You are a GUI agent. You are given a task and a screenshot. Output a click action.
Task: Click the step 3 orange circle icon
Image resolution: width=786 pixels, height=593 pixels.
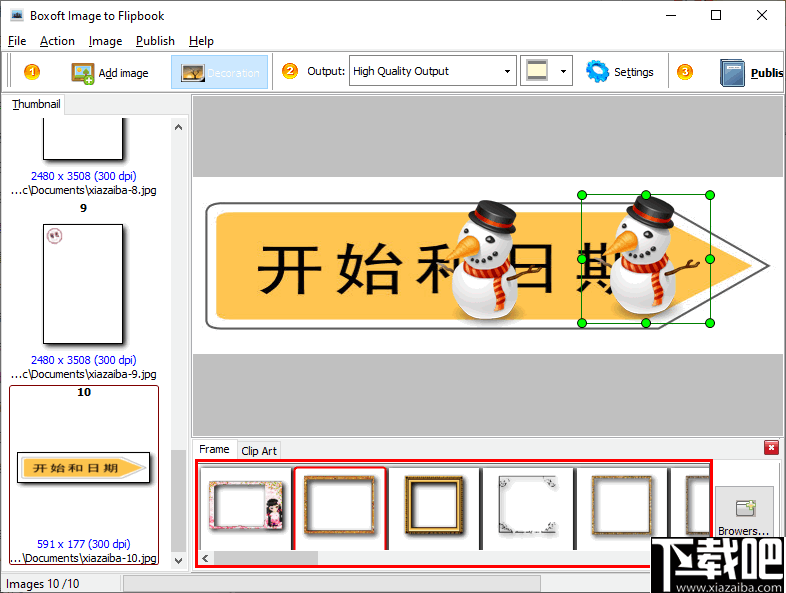point(685,72)
